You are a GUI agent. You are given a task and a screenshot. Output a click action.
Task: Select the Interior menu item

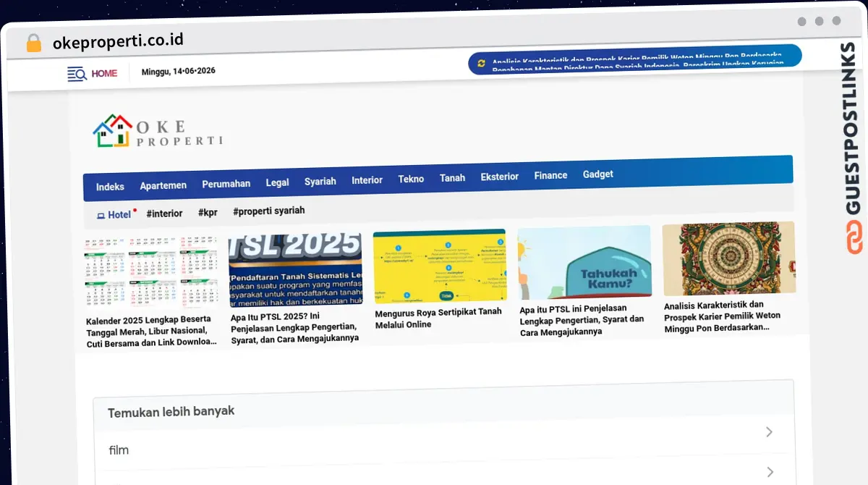coord(367,180)
